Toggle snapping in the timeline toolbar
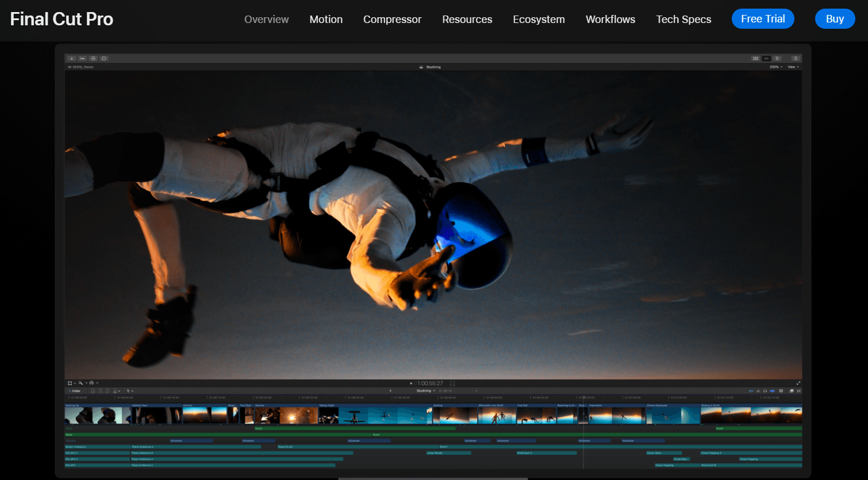Viewport: 868px width, 480px height. [x=773, y=391]
